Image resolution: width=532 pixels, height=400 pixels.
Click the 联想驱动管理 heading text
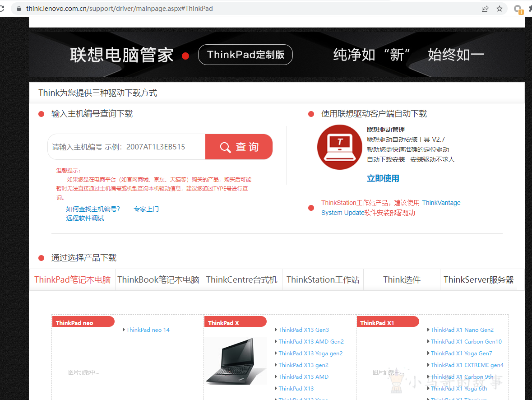tap(386, 130)
